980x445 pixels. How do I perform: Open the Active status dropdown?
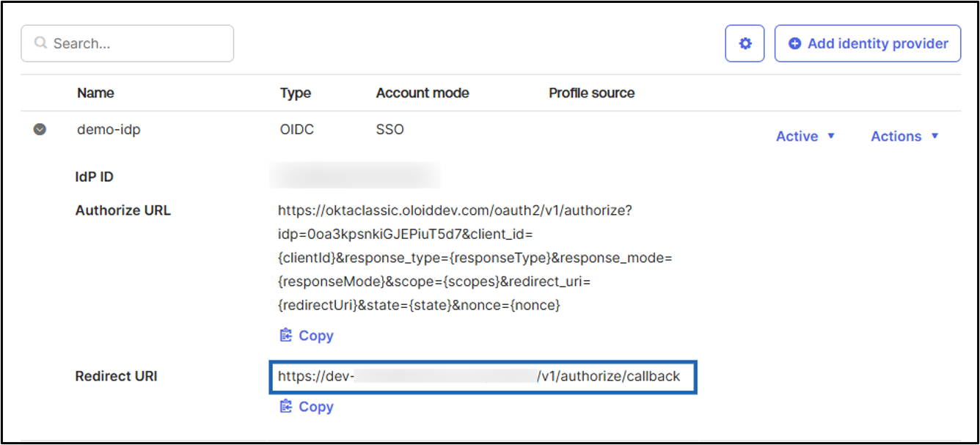coord(805,136)
